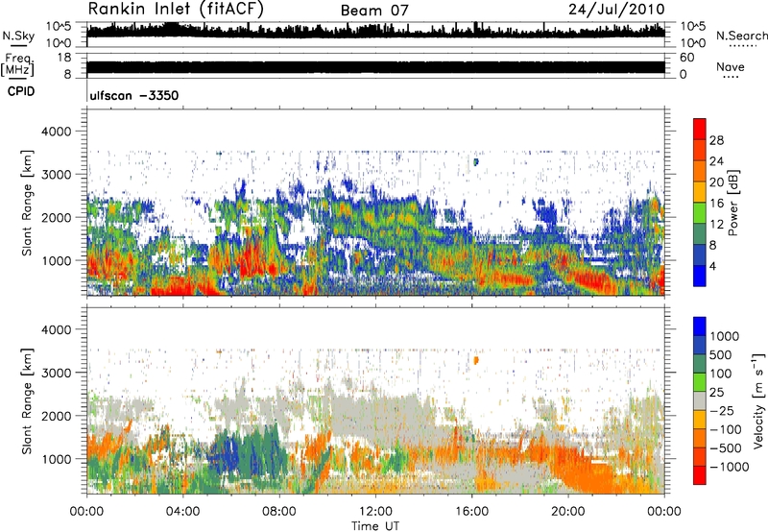Viewport: 768px width, 532px height.
Task: Click the grey band of the Velocity color bar
Action: coord(700,400)
